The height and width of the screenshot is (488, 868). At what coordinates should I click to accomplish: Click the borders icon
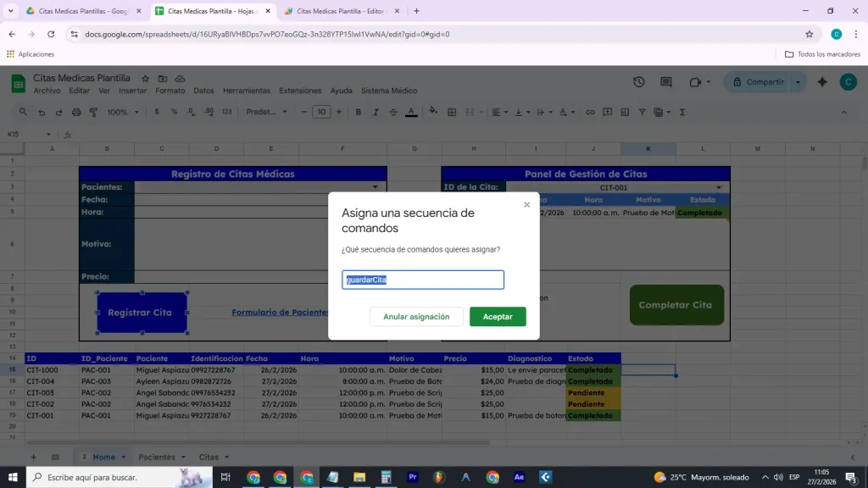(452, 111)
